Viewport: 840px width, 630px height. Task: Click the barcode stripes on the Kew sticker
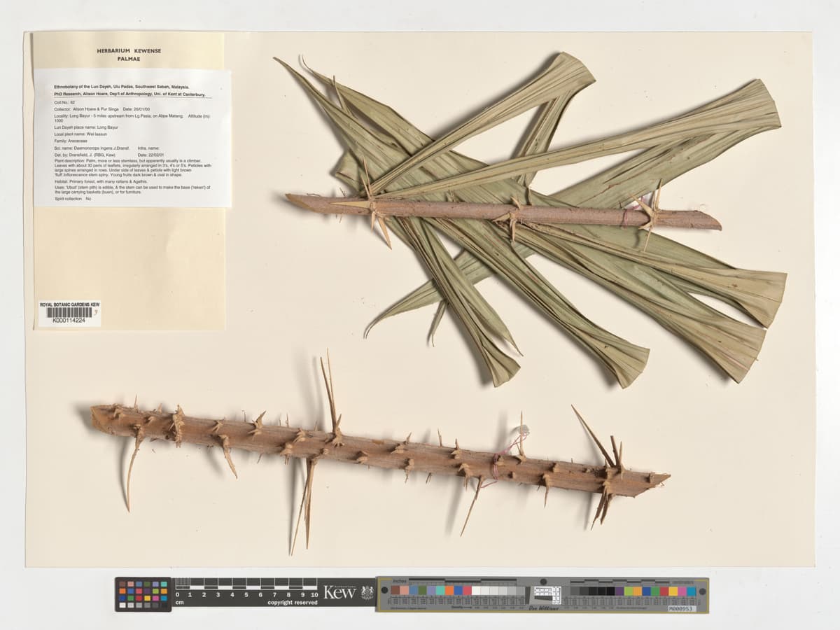69,312
